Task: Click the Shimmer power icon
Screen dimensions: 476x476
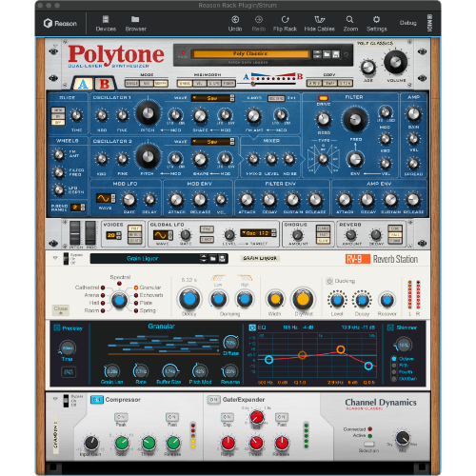Action: coord(390,327)
